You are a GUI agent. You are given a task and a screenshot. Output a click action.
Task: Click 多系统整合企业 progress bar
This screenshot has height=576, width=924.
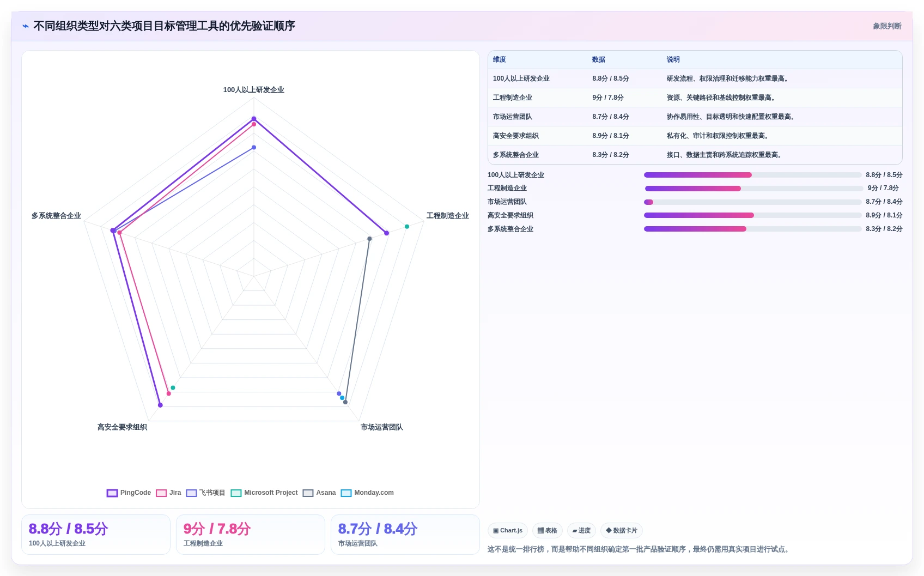pos(753,229)
